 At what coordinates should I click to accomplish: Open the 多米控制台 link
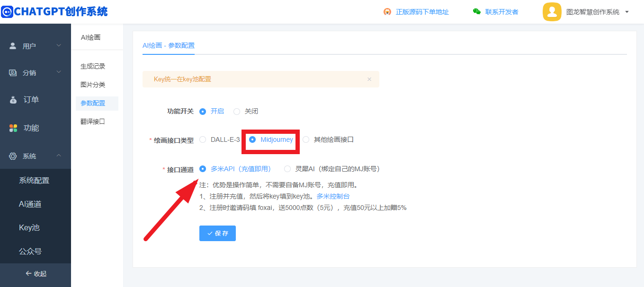coord(333,196)
